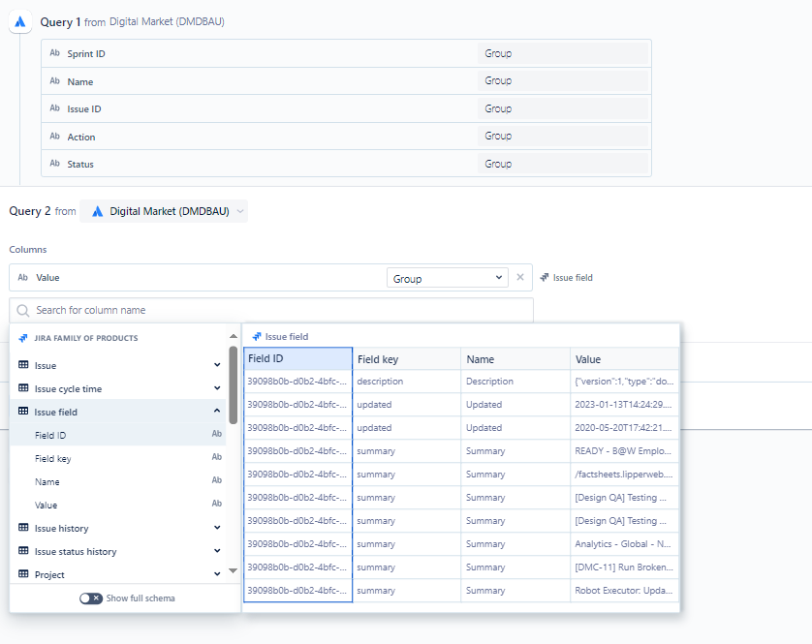Select the Value column under Issue field
Screen dimensions: 812x644
point(118,505)
